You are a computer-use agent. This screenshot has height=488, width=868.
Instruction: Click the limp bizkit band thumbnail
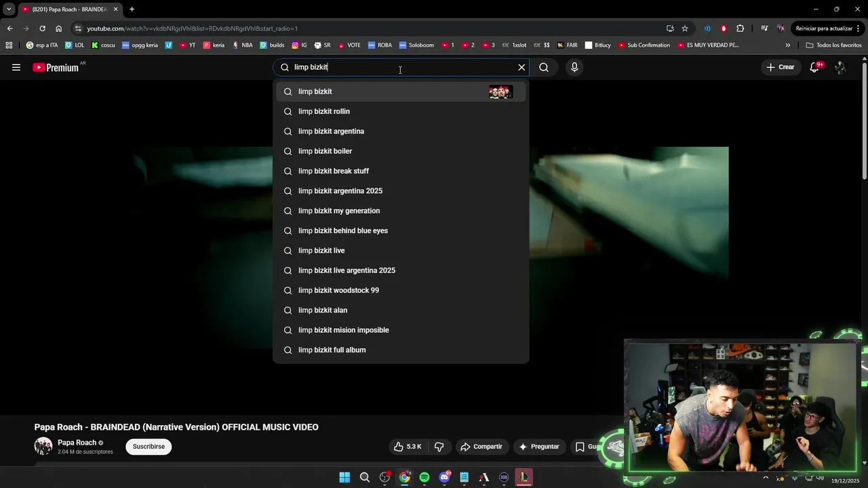point(500,92)
